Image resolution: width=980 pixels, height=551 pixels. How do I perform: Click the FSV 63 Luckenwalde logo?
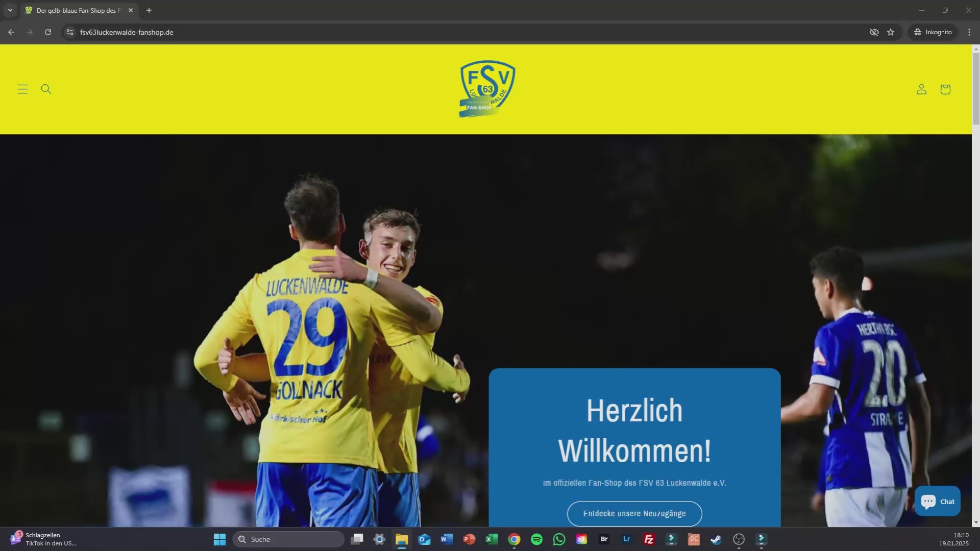tap(487, 89)
